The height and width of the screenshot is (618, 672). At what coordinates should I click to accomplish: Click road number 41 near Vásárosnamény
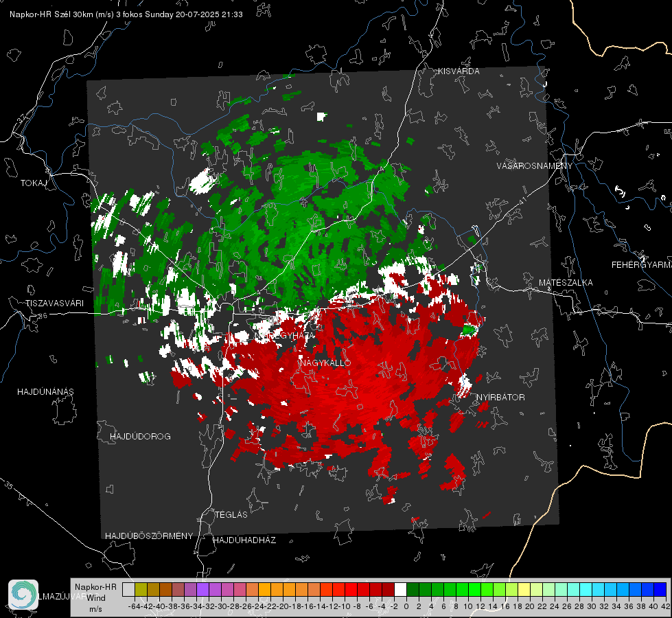[x=522, y=201]
